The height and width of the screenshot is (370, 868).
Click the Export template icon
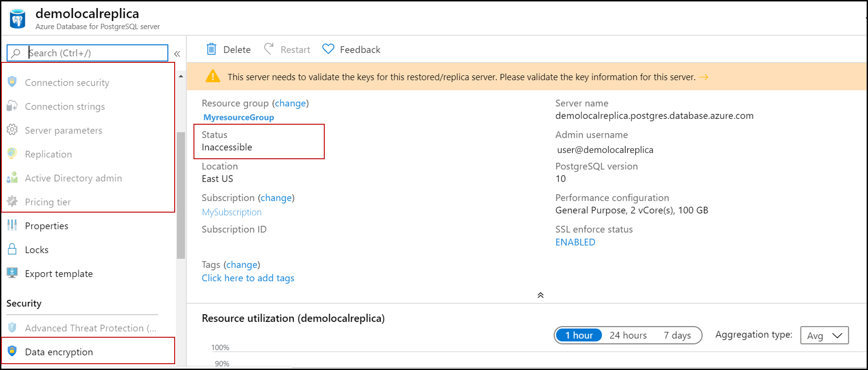pyautogui.click(x=12, y=273)
